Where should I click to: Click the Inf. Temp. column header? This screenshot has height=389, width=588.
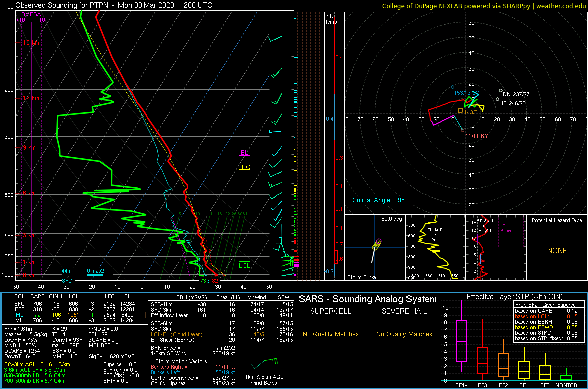pos(332,19)
